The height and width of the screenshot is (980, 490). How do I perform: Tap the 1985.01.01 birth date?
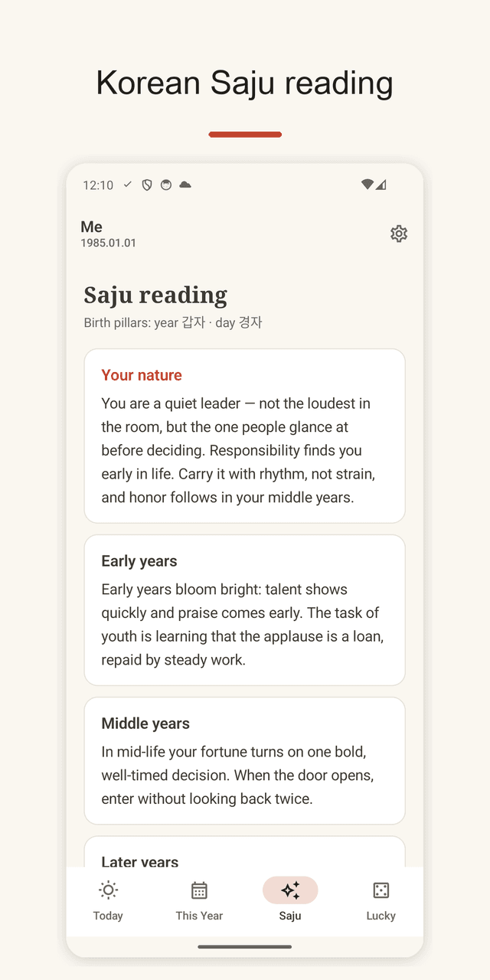click(108, 243)
